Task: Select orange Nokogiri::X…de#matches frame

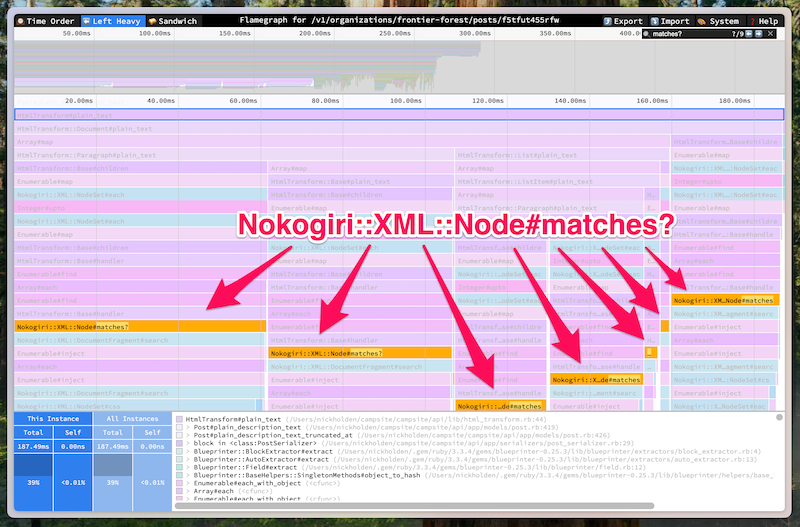Action: click(x=596, y=380)
